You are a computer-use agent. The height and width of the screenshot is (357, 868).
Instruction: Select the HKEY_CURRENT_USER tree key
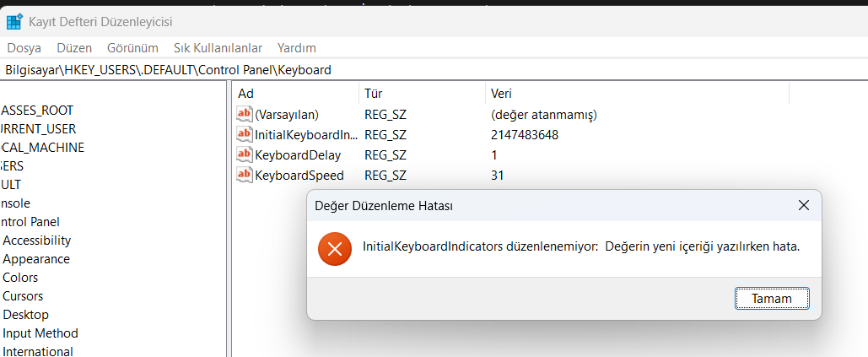38,129
